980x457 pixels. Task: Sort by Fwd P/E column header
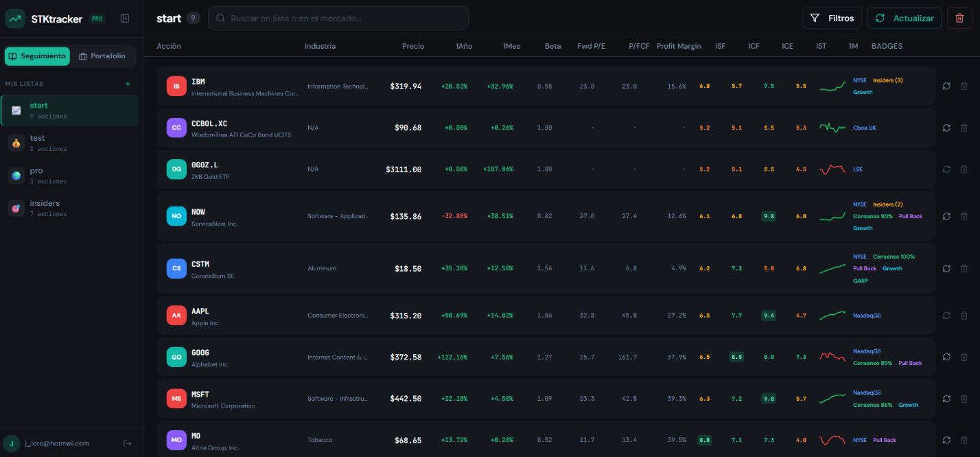590,47
